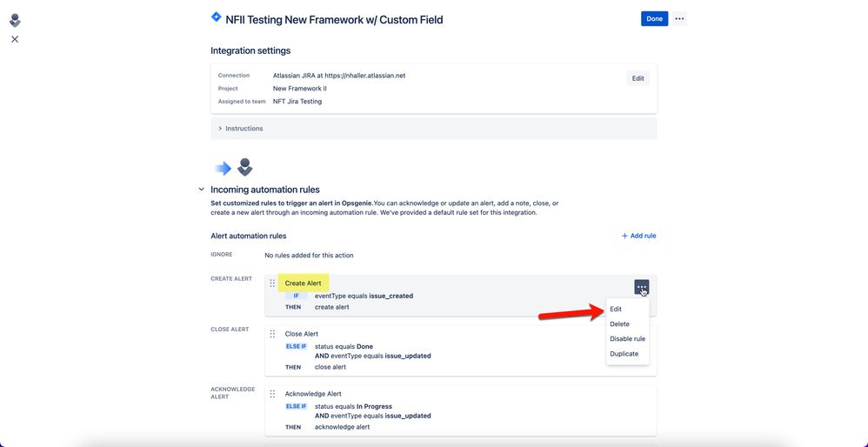Click the Opsgenie icon above Incoming automation rules
The image size is (868, 447).
pyautogui.click(x=244, y=167)
